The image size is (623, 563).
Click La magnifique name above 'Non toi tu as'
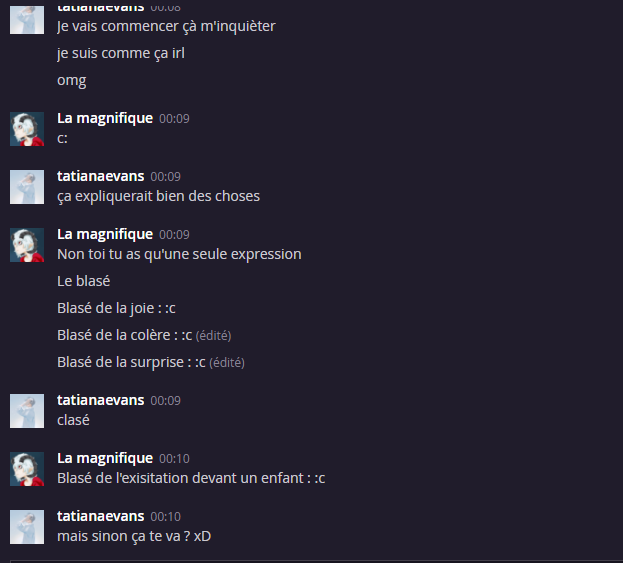pyautogui.click(x=105, y=234)
